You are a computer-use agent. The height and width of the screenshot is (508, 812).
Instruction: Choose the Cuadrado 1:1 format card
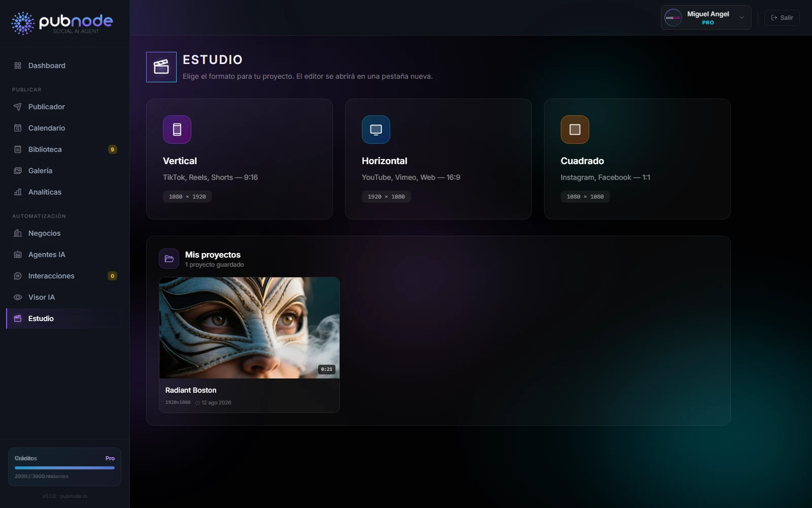637,159
